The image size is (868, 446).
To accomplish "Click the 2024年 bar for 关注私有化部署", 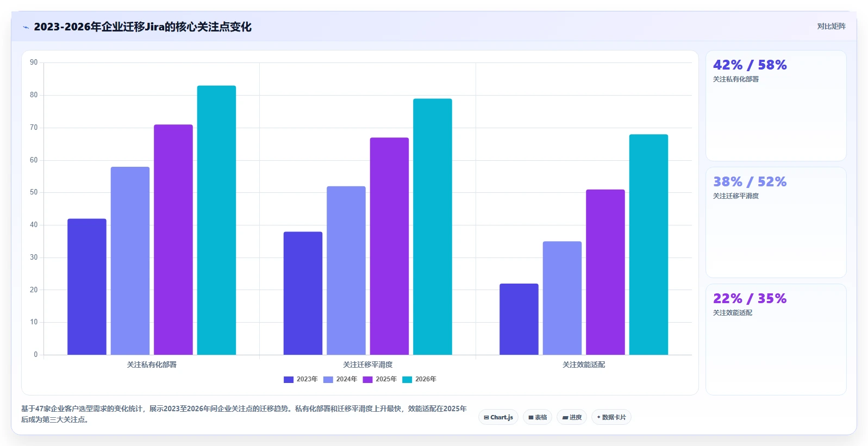I will click(130, 261).
